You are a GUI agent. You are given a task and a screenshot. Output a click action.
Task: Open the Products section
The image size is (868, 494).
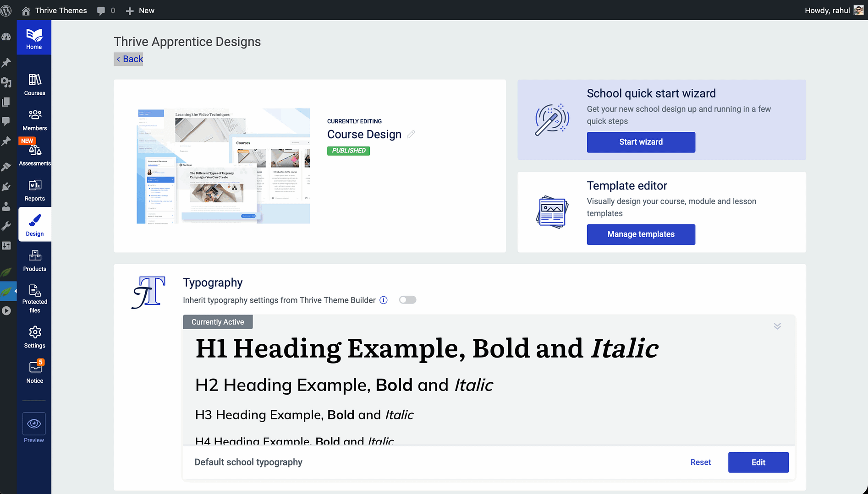coord(34,261)
